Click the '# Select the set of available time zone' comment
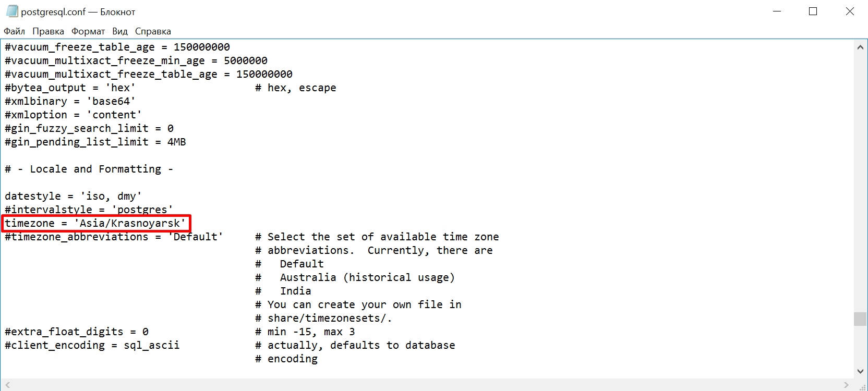This screenshot has height=391, width=868. (377, 237)
